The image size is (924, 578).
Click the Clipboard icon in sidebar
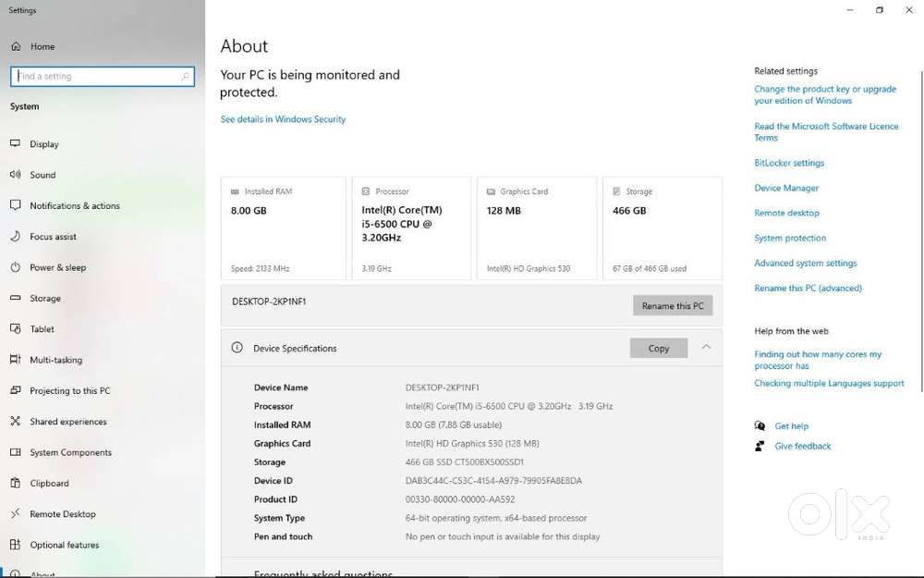pyautogui.click(x=15, y=483)
